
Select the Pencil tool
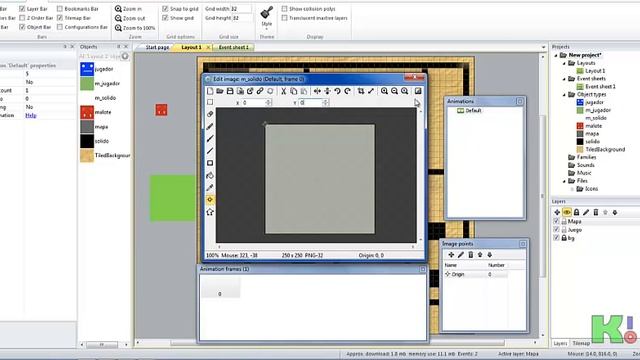(210, 126)
